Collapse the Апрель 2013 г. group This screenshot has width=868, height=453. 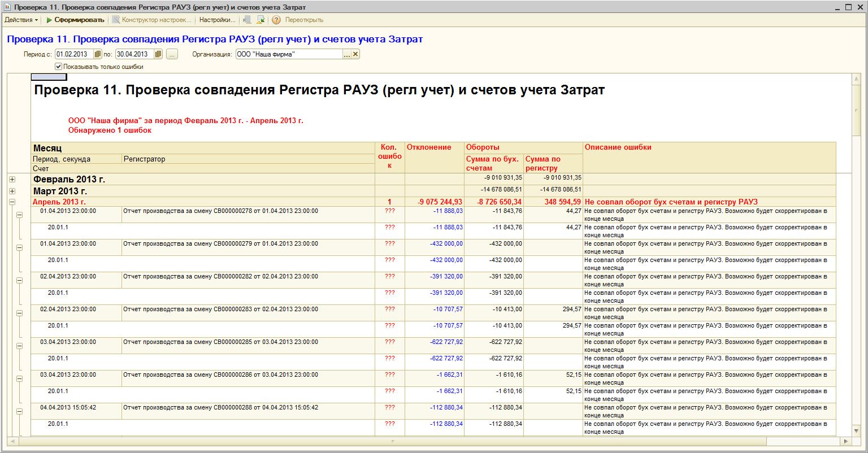[12, 202]
